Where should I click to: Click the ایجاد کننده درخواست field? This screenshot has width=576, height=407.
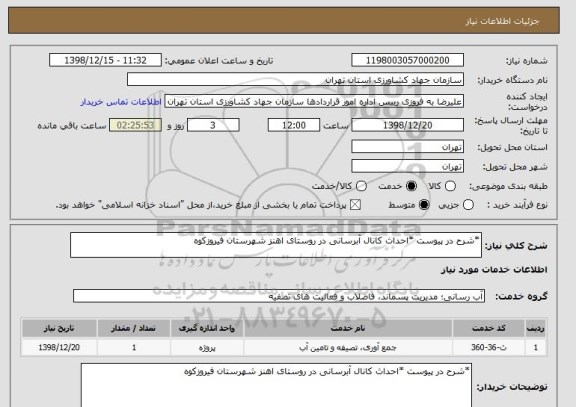314,102
